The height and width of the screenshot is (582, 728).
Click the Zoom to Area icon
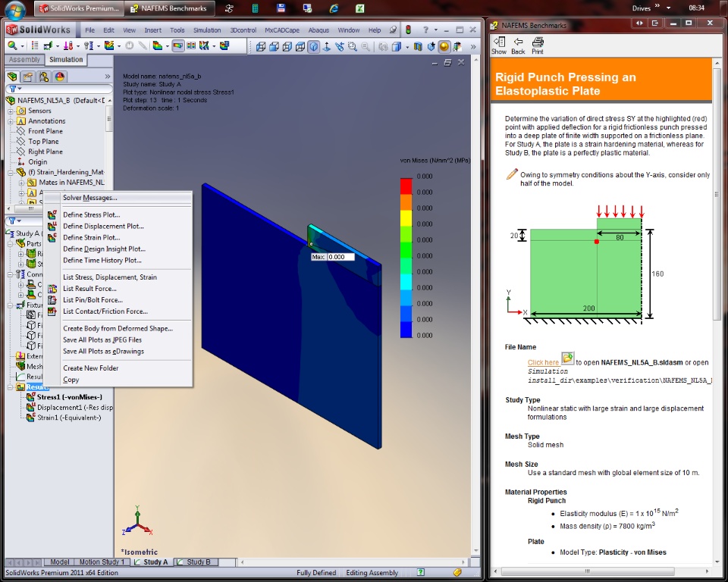[x=353, y=46]
